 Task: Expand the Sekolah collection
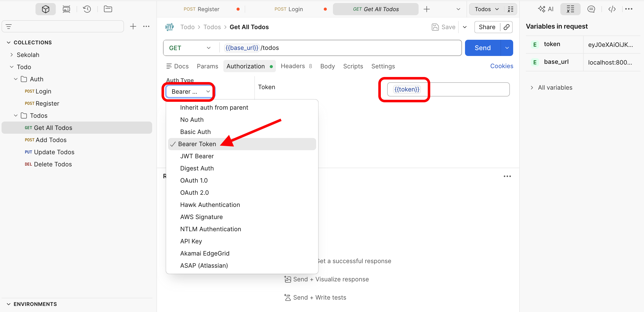12,55
